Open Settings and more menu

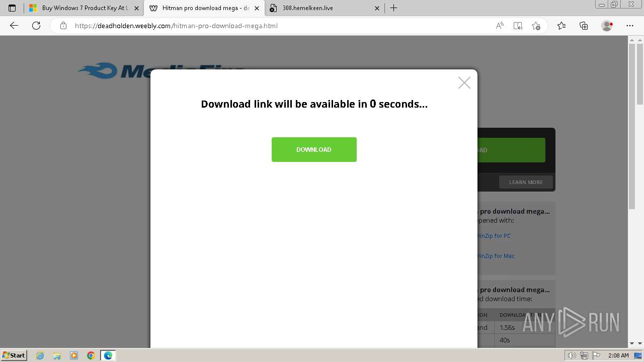click(630, 26)
